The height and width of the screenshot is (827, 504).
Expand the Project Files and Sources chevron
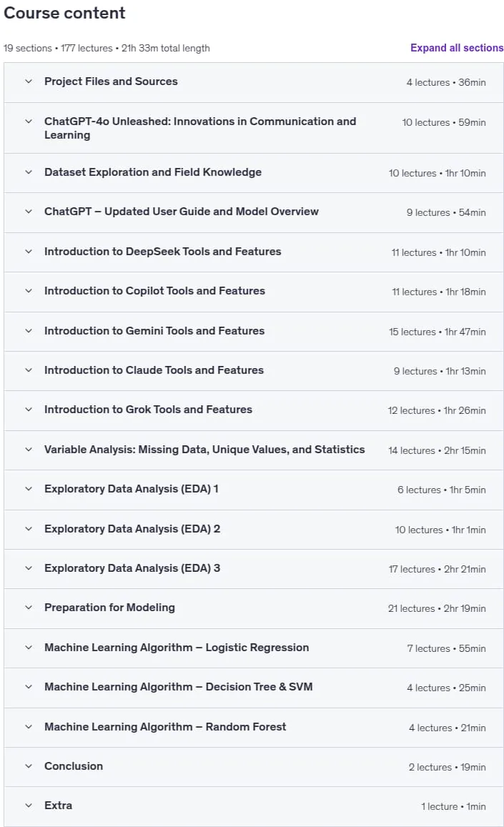coord(29,81)
